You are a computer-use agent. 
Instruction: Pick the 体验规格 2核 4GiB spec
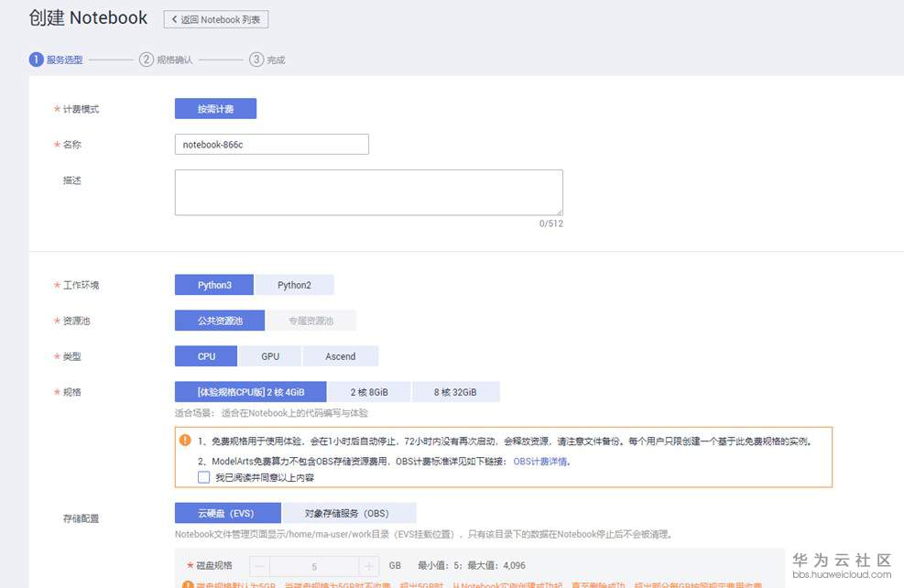click(250, 392)
